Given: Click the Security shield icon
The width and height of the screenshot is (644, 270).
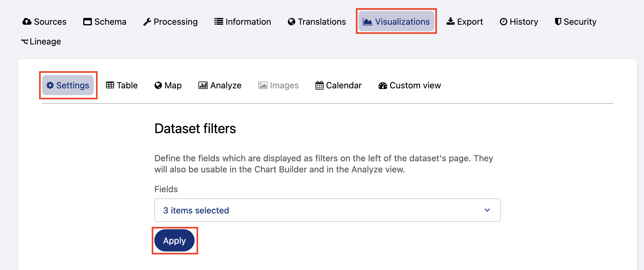Looking at the screenshot, I should pyautogui.click(x=558, y=22).
